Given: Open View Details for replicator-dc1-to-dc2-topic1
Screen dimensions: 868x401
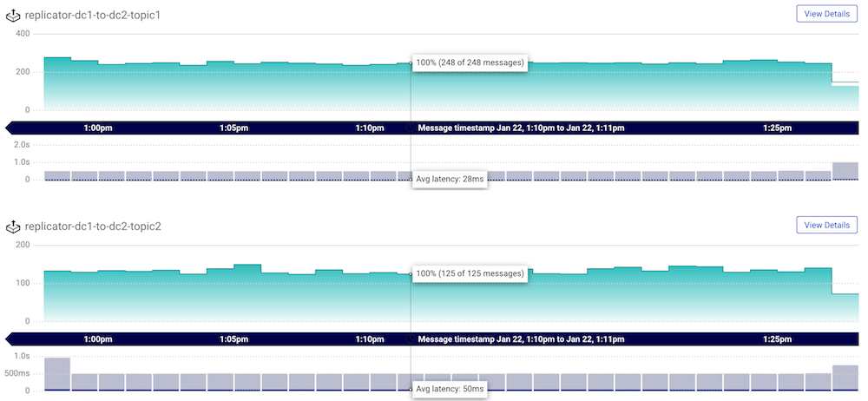Looking at the screenshot, I should tap(826, 14).
